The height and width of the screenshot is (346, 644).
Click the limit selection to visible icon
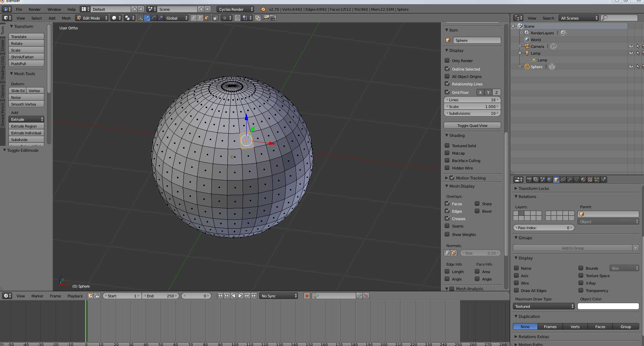pyautogui.click(x=216, y=18)
